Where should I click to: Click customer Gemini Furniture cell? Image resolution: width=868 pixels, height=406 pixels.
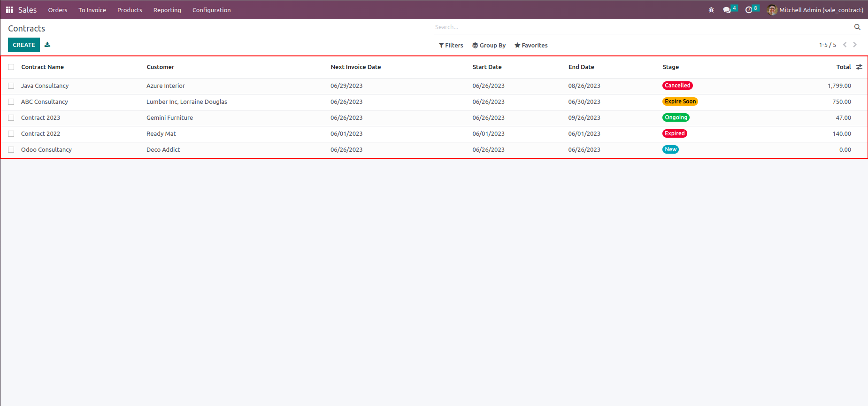tap(169, 118)
